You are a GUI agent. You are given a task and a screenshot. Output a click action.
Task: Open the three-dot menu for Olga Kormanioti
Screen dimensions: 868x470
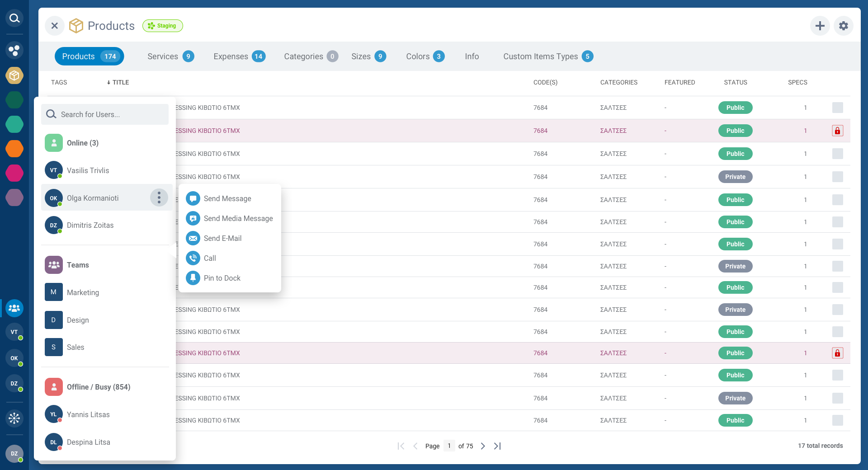(x=159, y=197)
